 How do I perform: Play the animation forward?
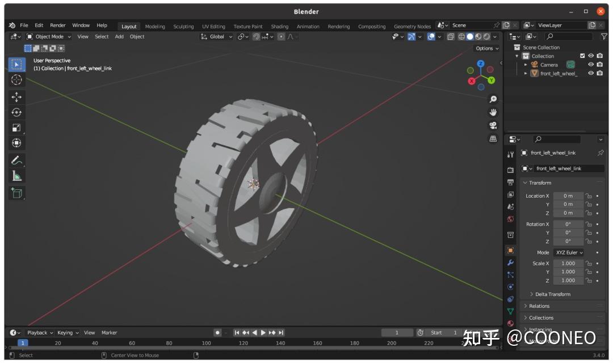pos(263,332)
